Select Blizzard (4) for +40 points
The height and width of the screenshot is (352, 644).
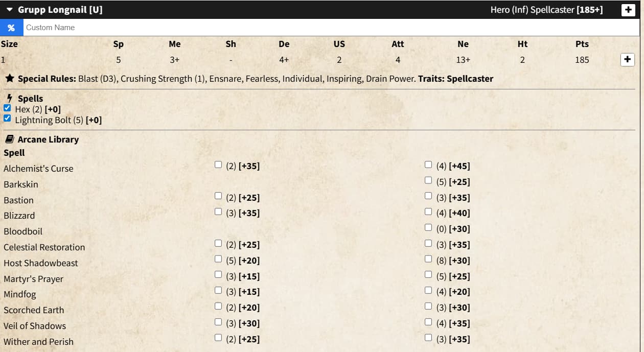click(x=428, y=212)
